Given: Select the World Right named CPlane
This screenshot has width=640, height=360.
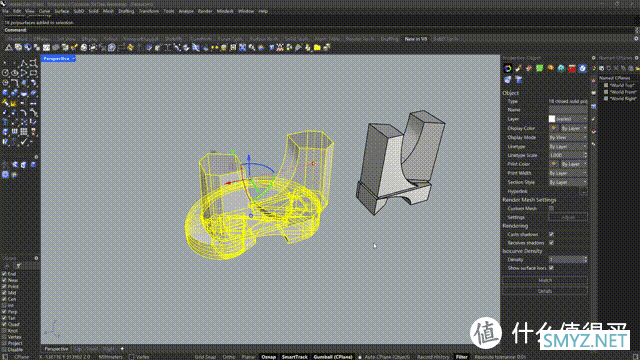Looking at the screenshot, I should pyautogui.click(x=623, y=98).
